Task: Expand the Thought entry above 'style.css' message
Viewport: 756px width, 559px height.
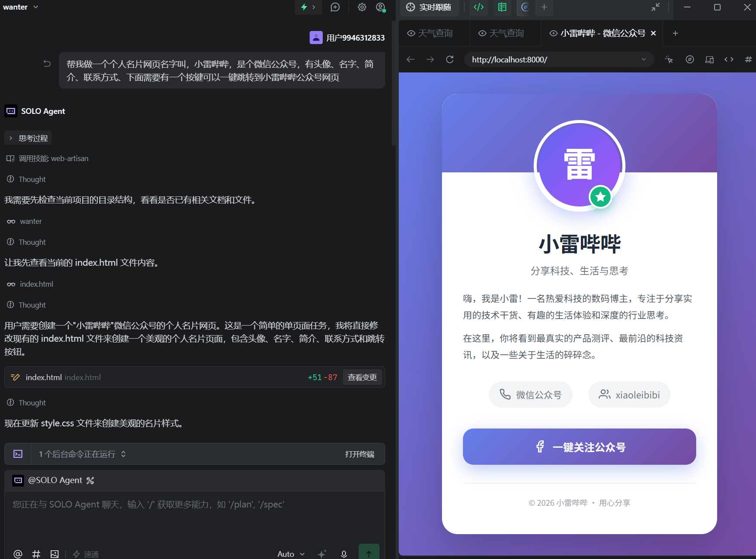Action: click(26, 403)
